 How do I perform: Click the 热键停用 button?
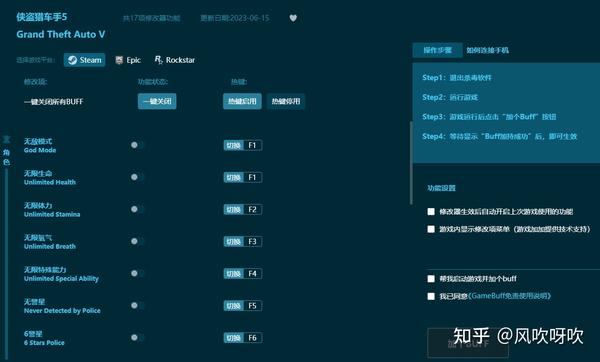coord(286,101)
